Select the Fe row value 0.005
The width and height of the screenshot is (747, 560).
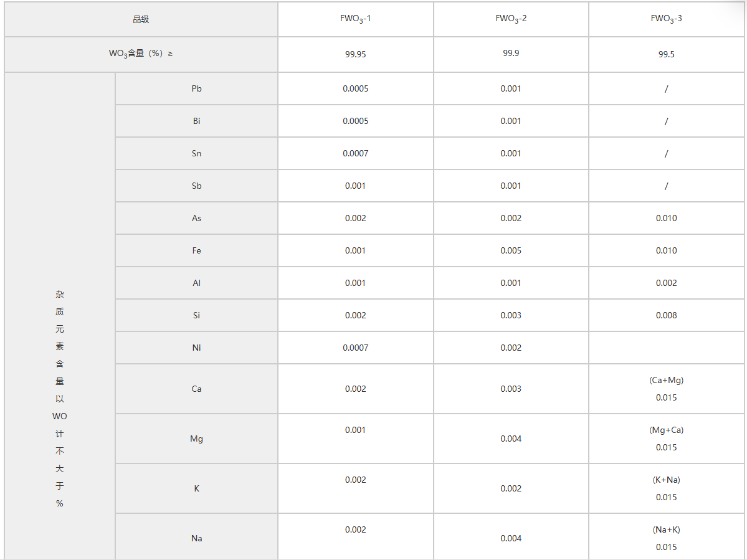(x=511, y=250)
